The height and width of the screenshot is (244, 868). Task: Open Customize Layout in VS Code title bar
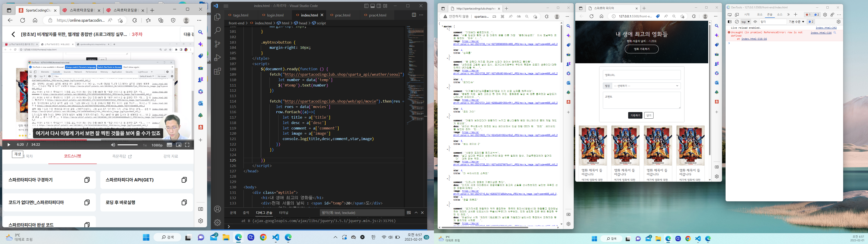(385, 6)
